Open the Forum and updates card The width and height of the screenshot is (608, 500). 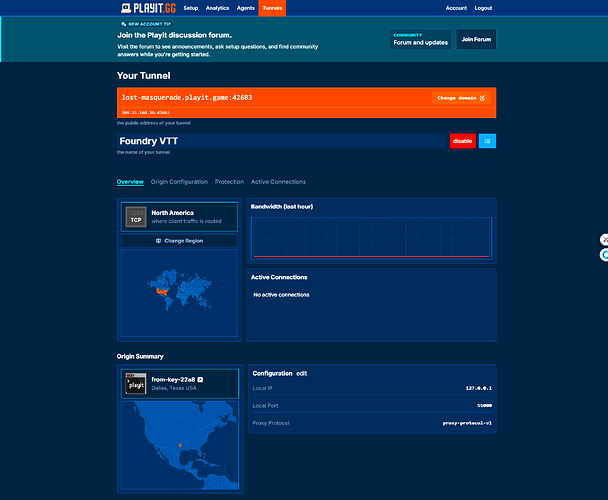(x=420, y=39)
